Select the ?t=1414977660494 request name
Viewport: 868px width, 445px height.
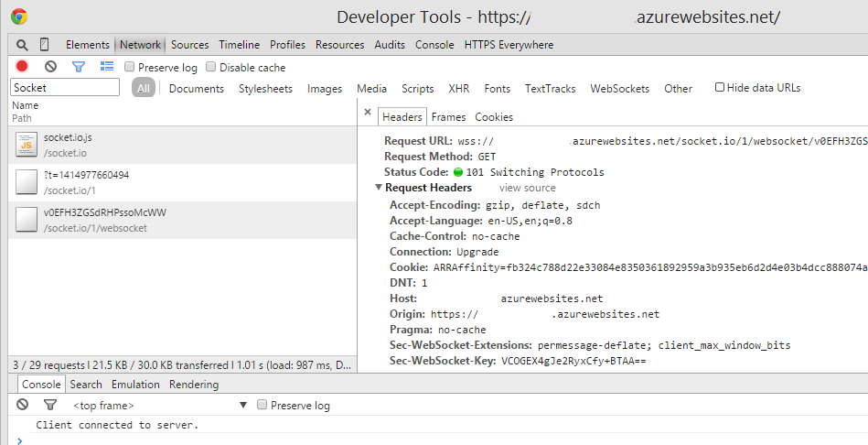(86, 175)
